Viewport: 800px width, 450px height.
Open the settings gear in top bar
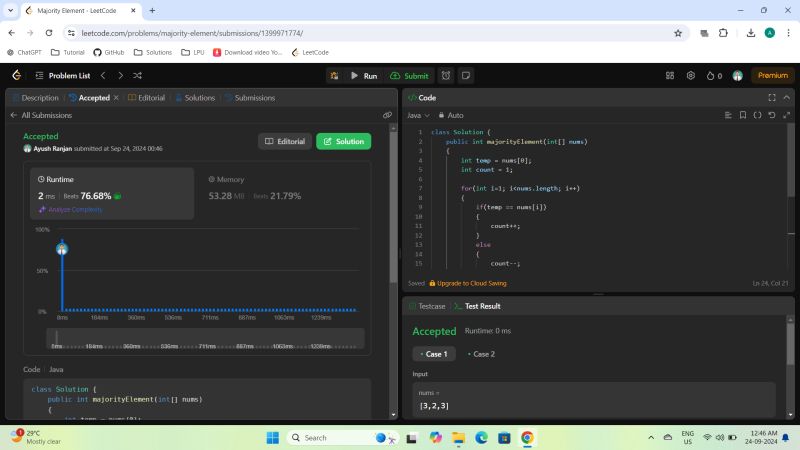click(690, 75)
